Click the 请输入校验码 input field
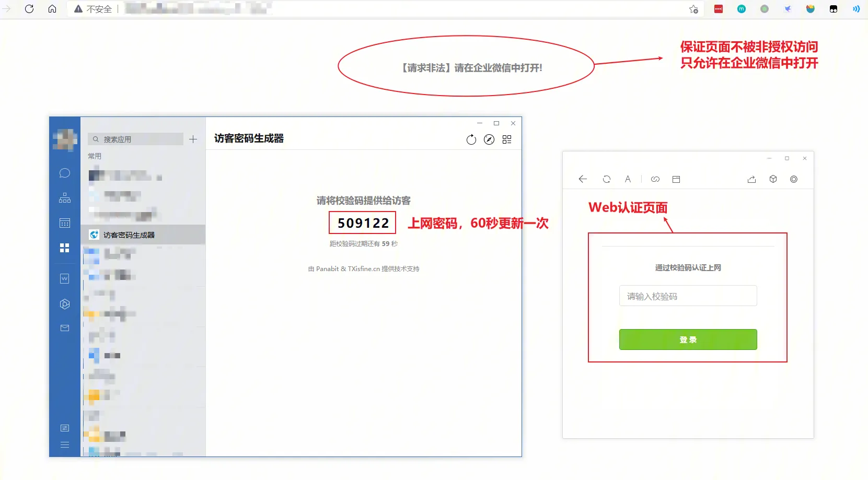 pyautogui.click(x=688, y=296)
